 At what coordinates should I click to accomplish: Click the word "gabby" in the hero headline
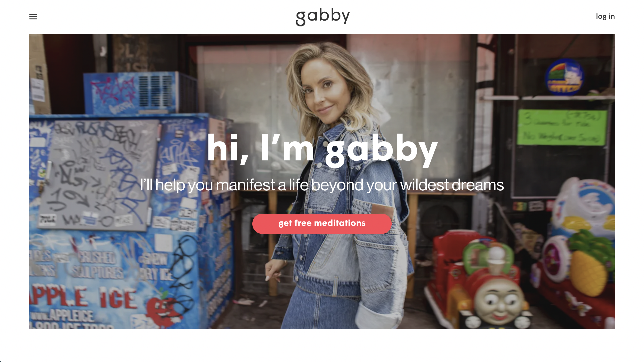(381, 150)
